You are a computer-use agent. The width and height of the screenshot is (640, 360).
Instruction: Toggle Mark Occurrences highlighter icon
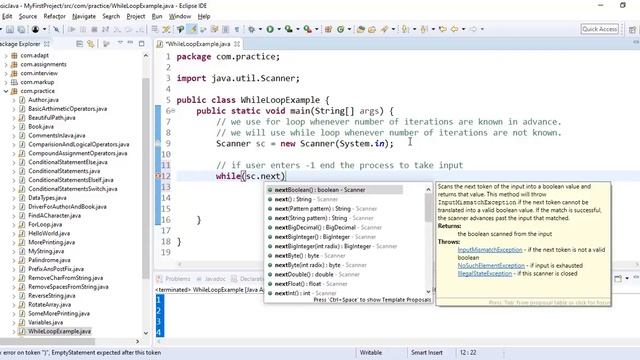point(193,29)
